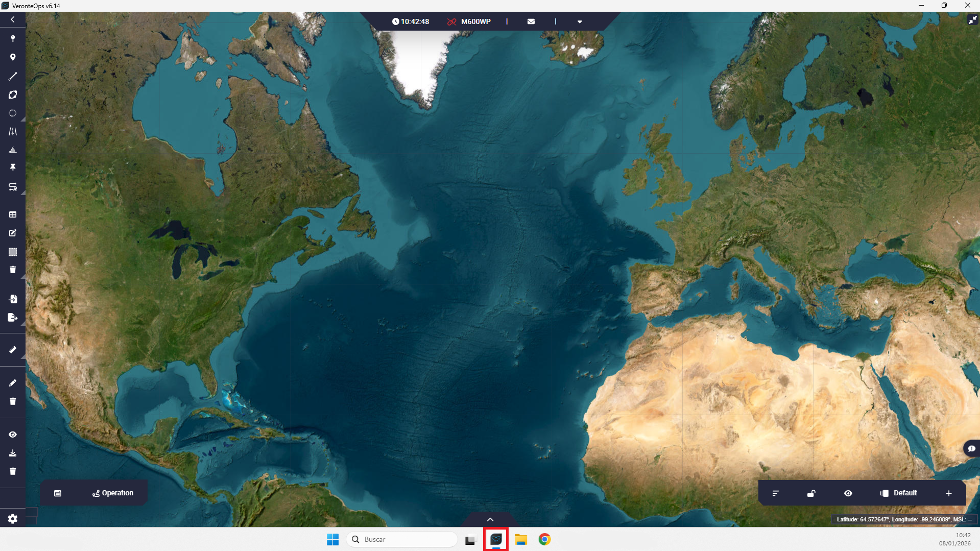Viewport: 980px width, 551px height.
Task: Toggle the eye icon in left sidebar
Action: point(13,435)
